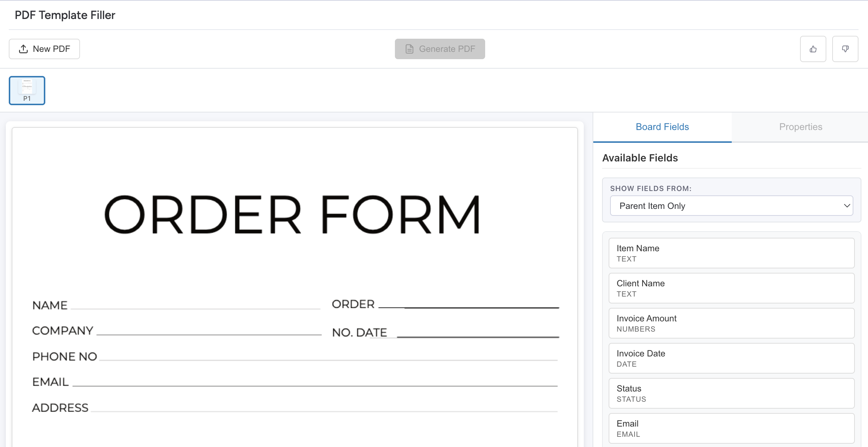Select the Client Name field

(731, 288)
